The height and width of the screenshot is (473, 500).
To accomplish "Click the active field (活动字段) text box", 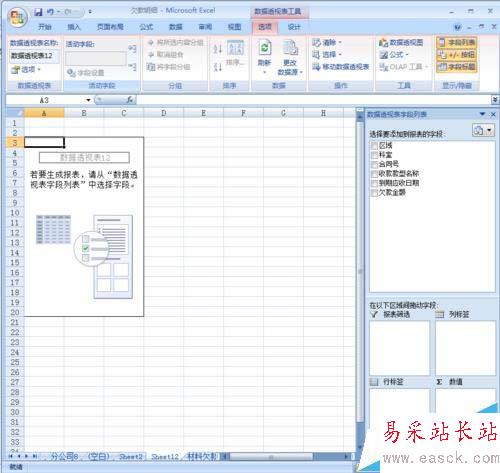I will (96, 58).
